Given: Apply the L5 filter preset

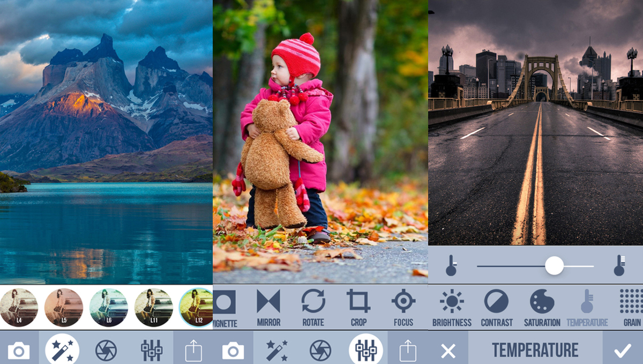Looking at the screenshot, I should pyautogui.click(x=64, y=308).
